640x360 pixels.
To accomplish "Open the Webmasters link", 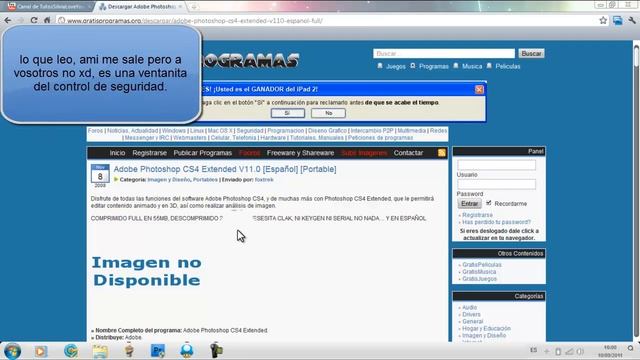I will click(x=190, y=138).
